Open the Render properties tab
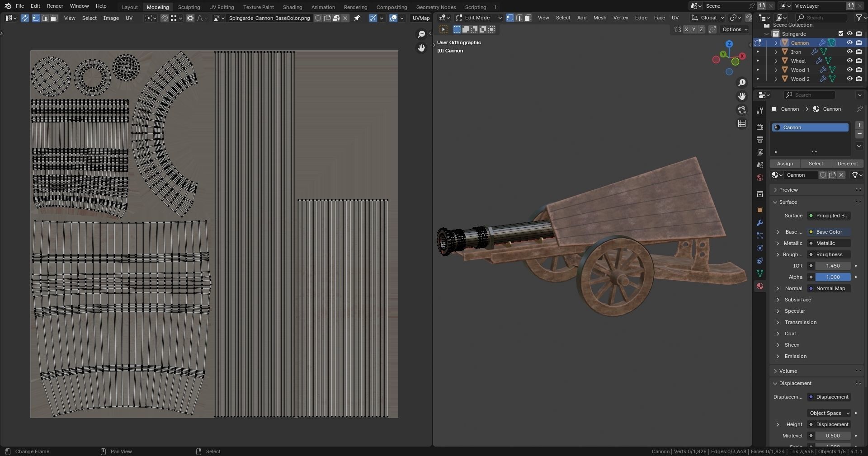This screenshot has height=456, width=868. tap(760, 127)
